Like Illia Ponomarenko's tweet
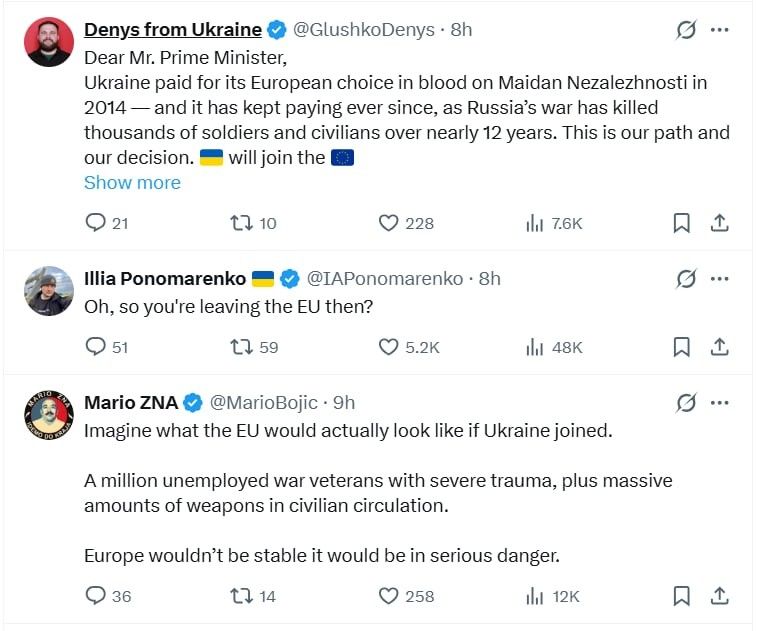 point(389,347)
